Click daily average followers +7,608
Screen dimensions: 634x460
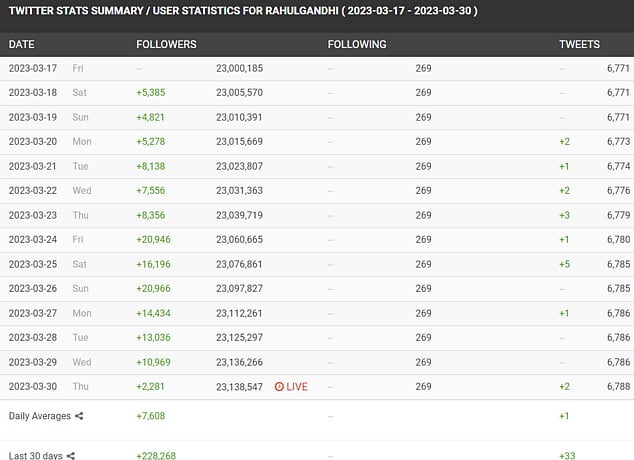(x=151, y=416)
